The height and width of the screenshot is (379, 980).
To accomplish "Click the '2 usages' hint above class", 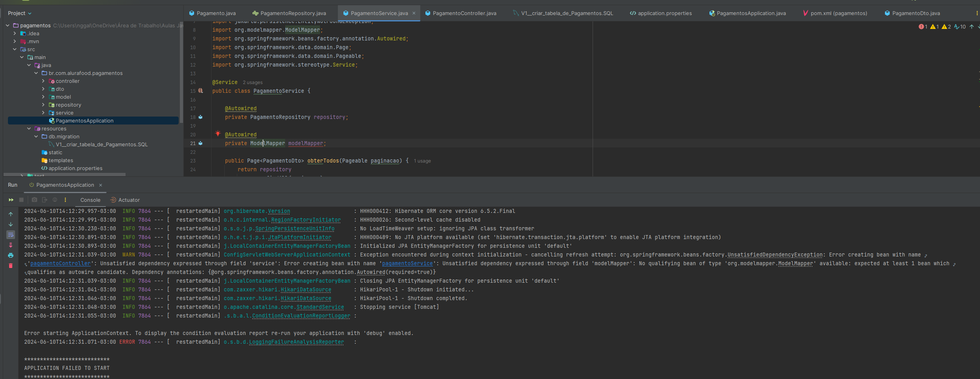I will pos(253,82).
